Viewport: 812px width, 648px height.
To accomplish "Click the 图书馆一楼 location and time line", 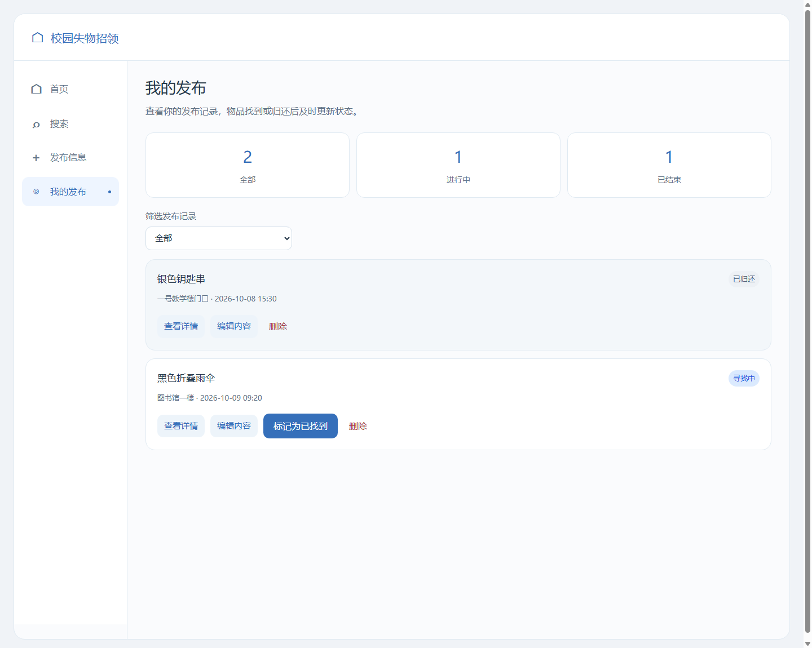I will click(x=210, y=398).
